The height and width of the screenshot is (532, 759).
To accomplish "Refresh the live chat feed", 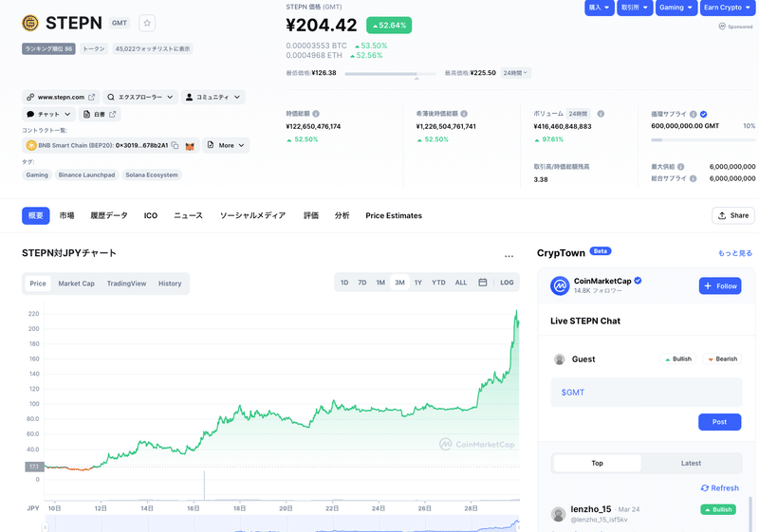I will (x=720, y=488).
